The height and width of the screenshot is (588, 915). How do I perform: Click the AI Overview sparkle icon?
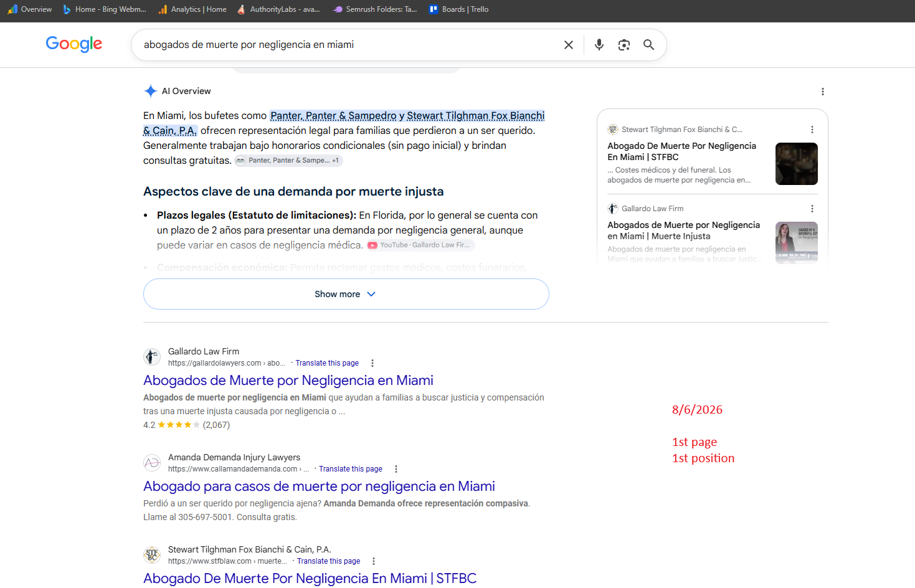[150, 91]
